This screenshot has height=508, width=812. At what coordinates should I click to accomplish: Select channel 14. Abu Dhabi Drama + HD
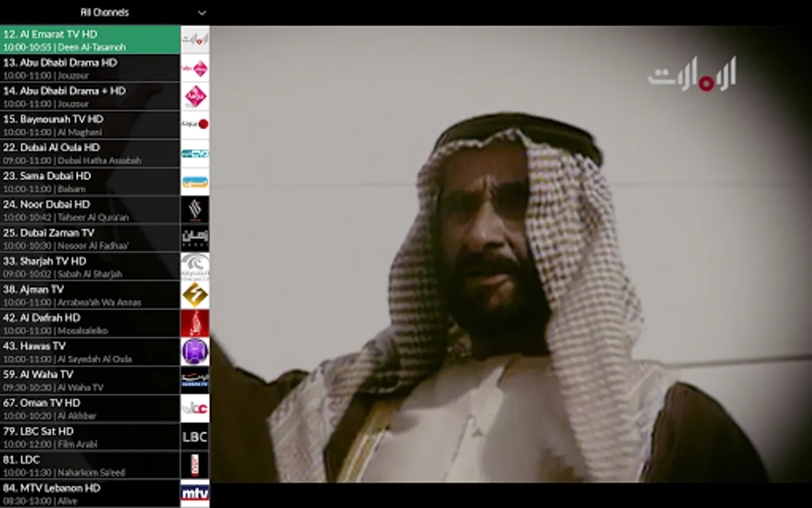click(x=90, y=97)
